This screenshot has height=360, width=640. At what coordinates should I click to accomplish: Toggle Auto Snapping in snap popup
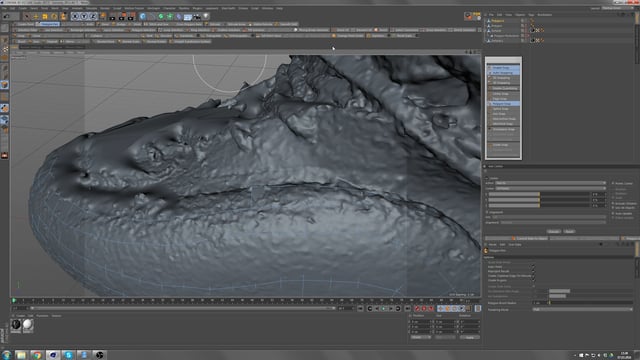pos(503,73)
